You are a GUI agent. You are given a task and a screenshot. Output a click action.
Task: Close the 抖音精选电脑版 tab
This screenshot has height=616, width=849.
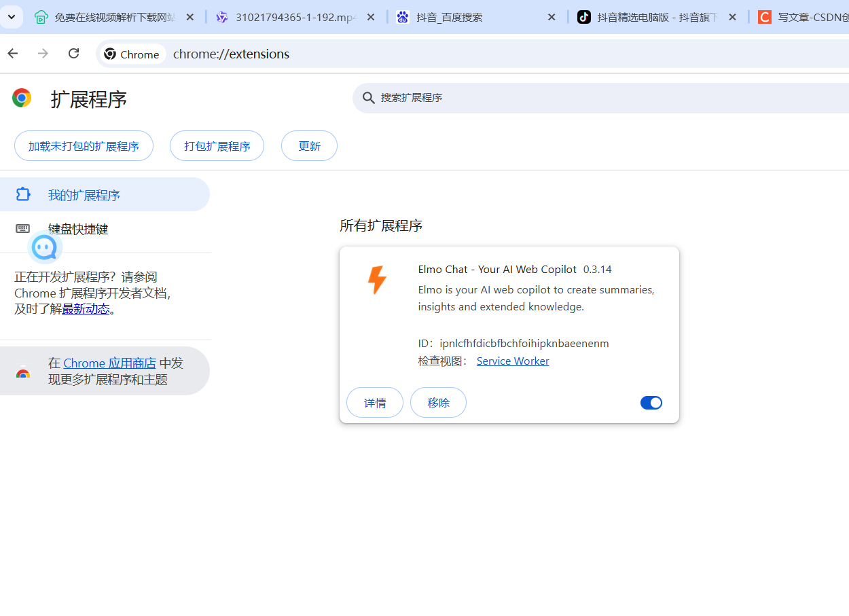point(732,17)
